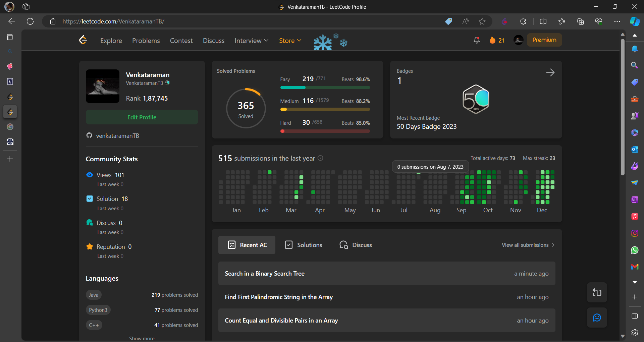Screen dimensions: 644x342
Task: Click the LeetCode logo in the navbar
Action: [x=83, y=40]
